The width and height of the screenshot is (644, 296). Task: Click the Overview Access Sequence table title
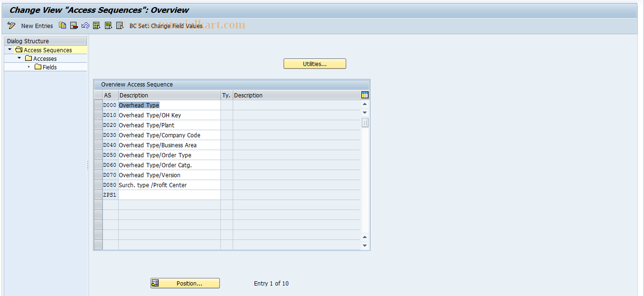pos(137,85)
